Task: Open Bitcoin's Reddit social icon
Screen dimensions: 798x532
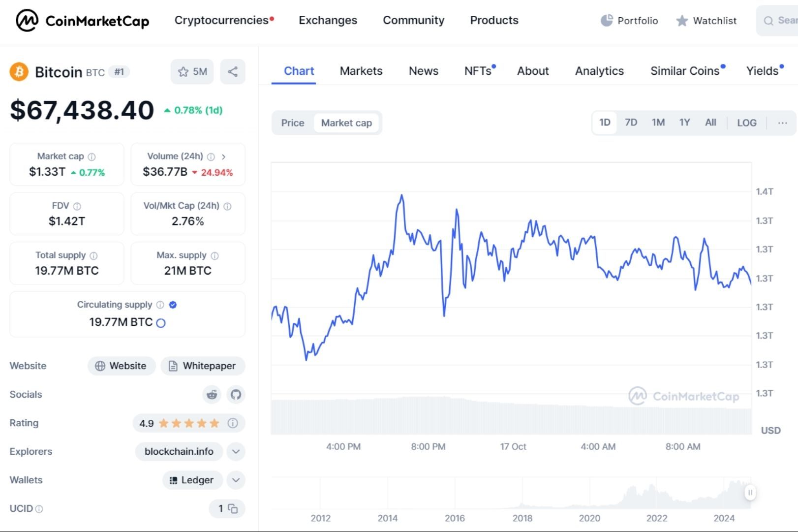Action: [212, 394]
